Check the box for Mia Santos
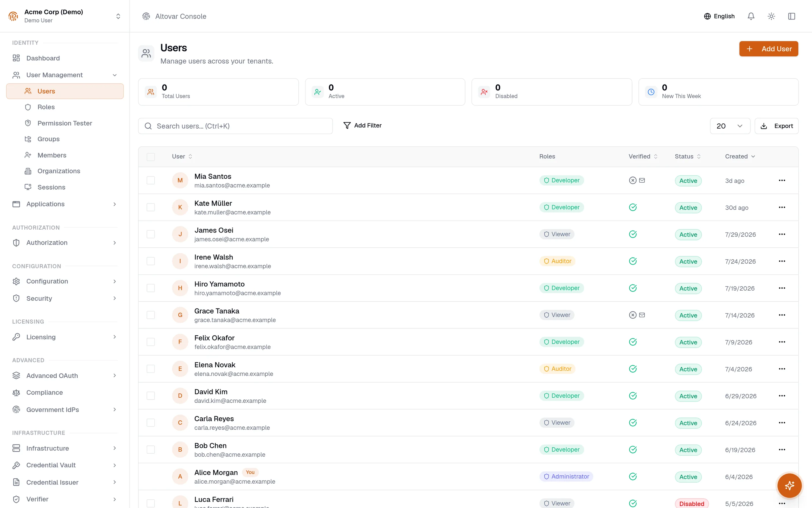Screen dimensions: 812x508 (x=151, y=181)
